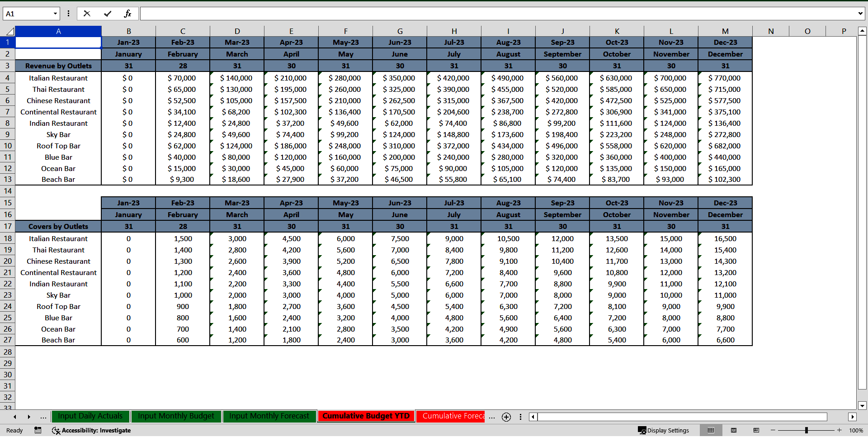Click Blue Bar October covers 7,200
The image size is (868, 437).
[x=617, y=318]
